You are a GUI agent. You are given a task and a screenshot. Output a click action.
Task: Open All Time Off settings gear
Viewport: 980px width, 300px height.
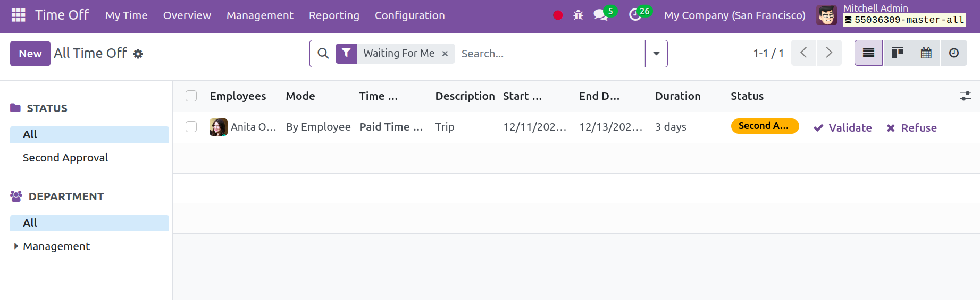(x=138, y=54)
